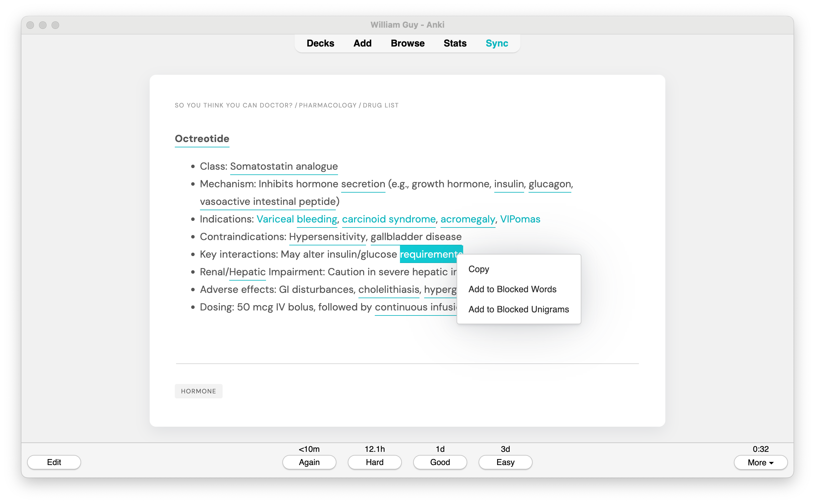The image size is (815, 504).
Task: Edit the current Octreotide card
Action: [54, 462]
